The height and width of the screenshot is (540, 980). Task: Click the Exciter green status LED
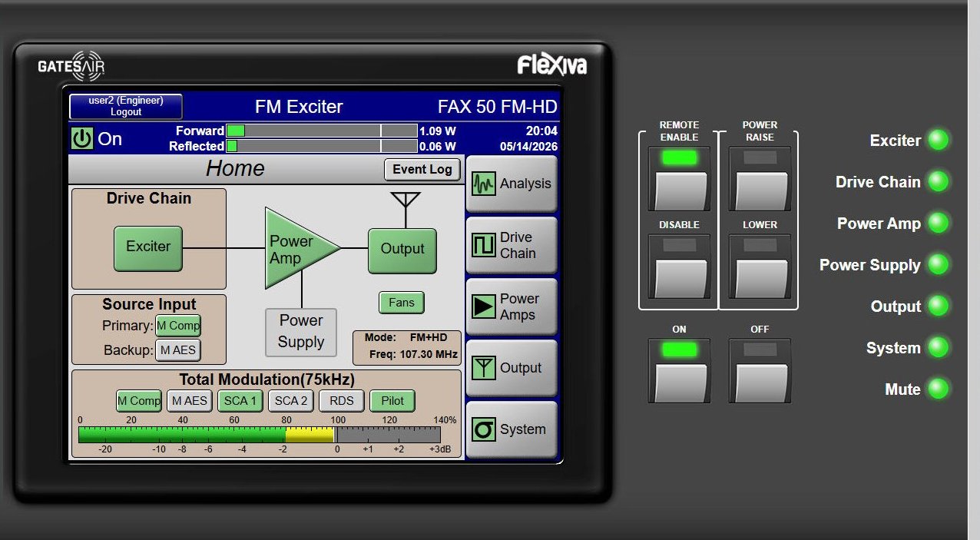(938, 140)
